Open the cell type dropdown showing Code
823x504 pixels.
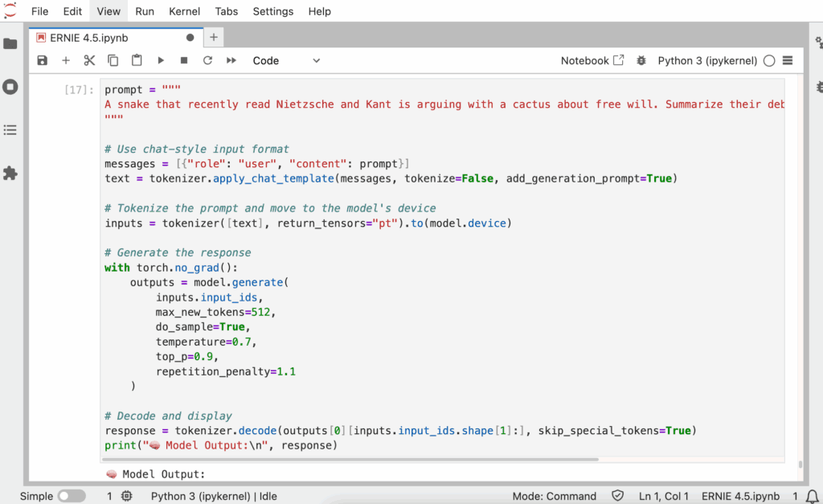coord(286,60)
